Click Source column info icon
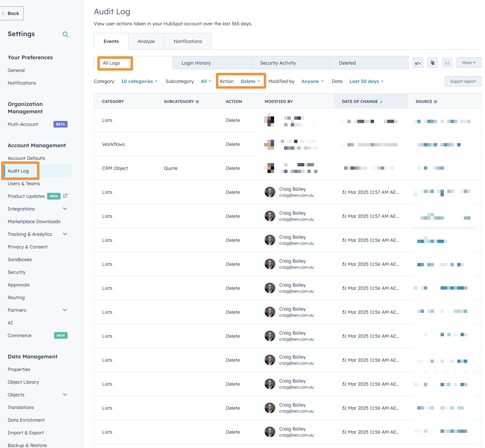Image resolution: width=485 pixels, height=448 pixels. pyautogui.click(x=435, y=102)
